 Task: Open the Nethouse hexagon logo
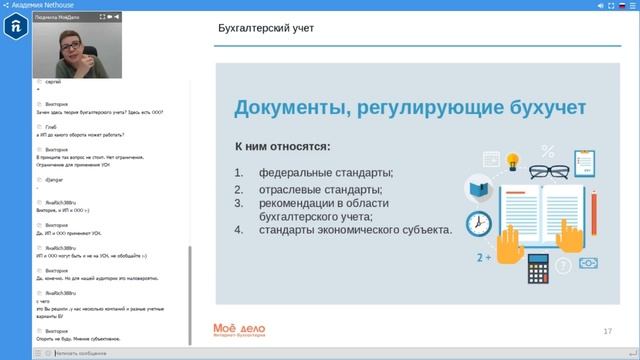[16, 26]
